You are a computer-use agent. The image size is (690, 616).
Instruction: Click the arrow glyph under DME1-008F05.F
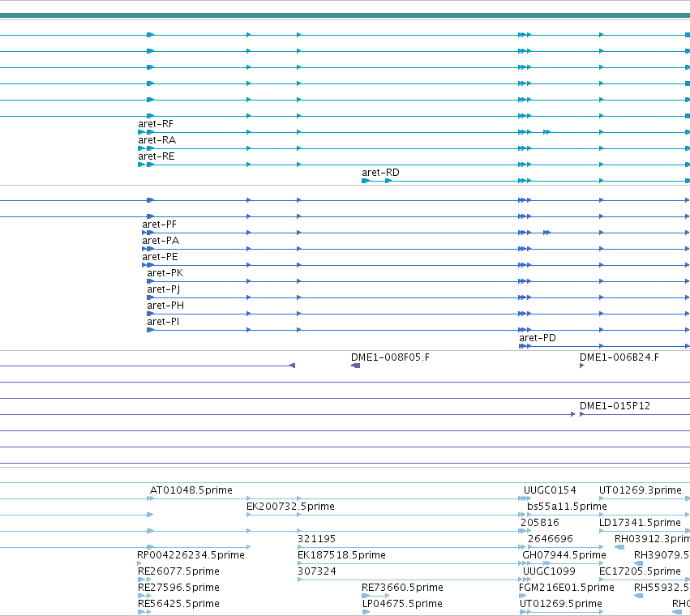(x=356, y=366)
